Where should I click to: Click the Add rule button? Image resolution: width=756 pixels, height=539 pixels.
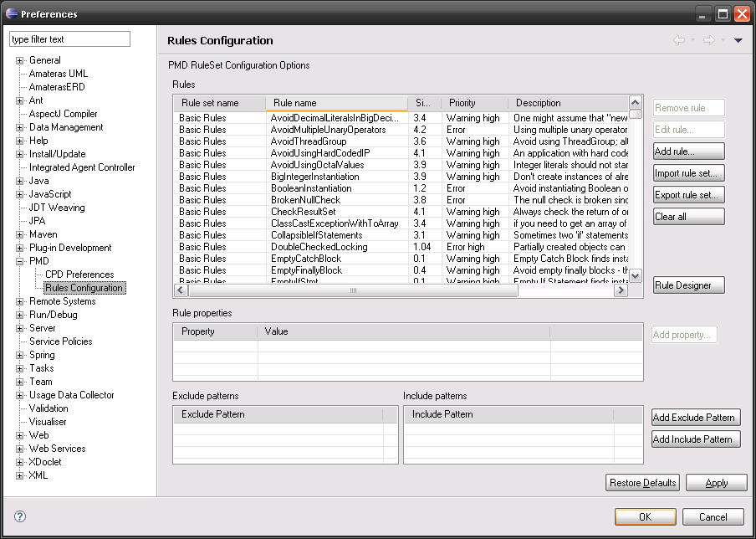click(688, 151)
